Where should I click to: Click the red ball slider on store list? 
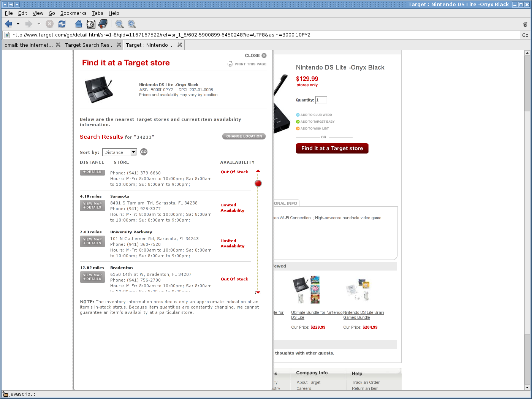click(258, 184)
